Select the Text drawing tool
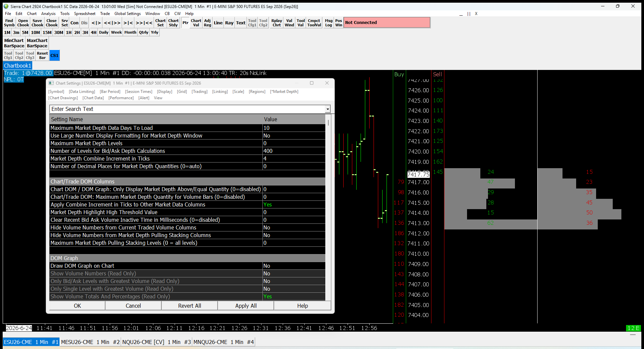Image resolution: width=644 pixels, height=349 pixels. pyautogui.click(x=241, y=23)
